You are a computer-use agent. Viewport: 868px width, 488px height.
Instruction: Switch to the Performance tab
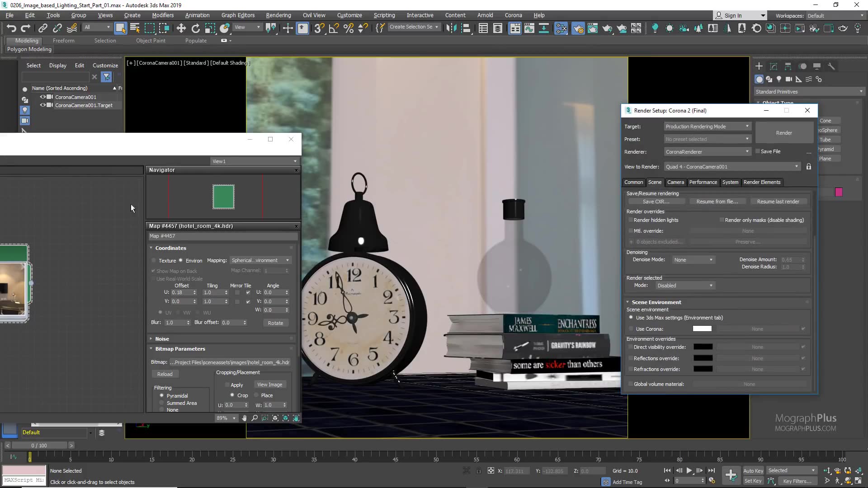coord(703,182)
